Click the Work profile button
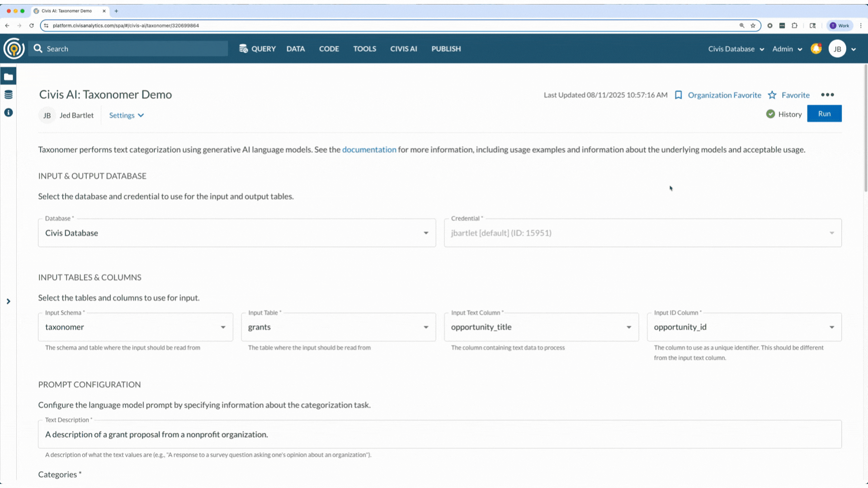This screenshot has height=488, width=868. [840, 26]
